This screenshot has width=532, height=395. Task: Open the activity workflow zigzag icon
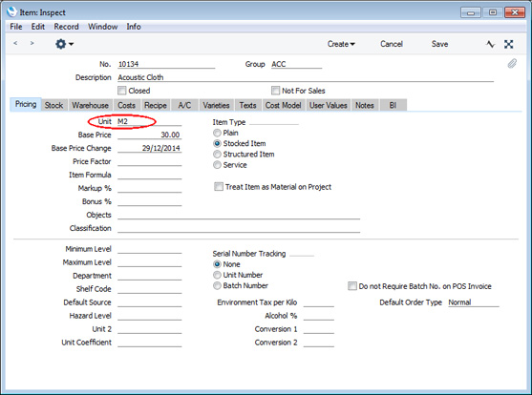490,44
